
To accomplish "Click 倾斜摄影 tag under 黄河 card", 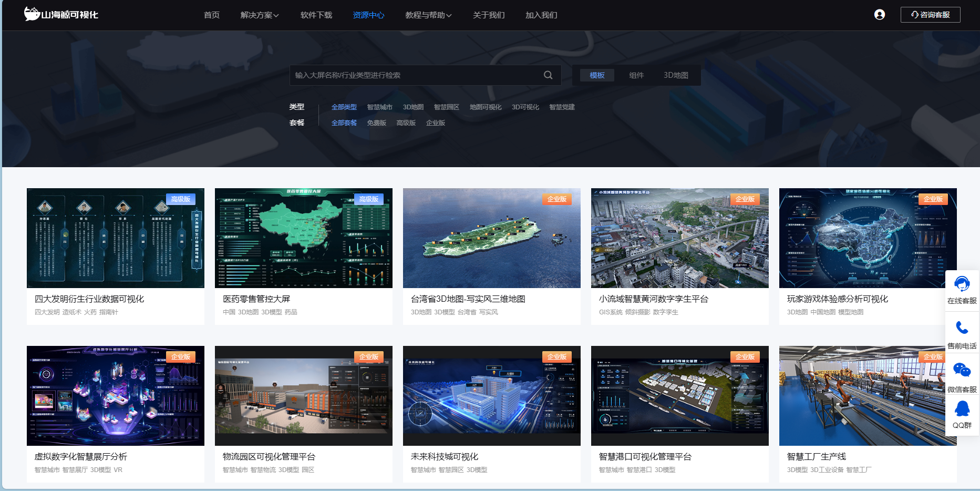I will tap(638, 312).
